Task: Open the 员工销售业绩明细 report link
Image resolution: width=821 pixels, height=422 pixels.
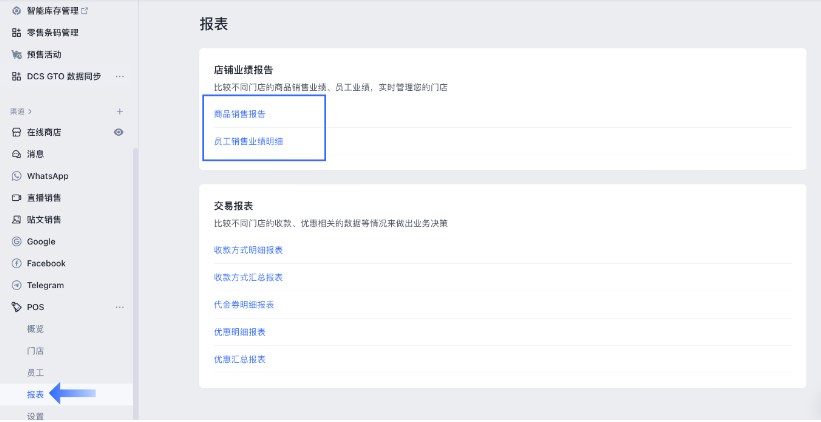Action: click(x=249, y=142)
